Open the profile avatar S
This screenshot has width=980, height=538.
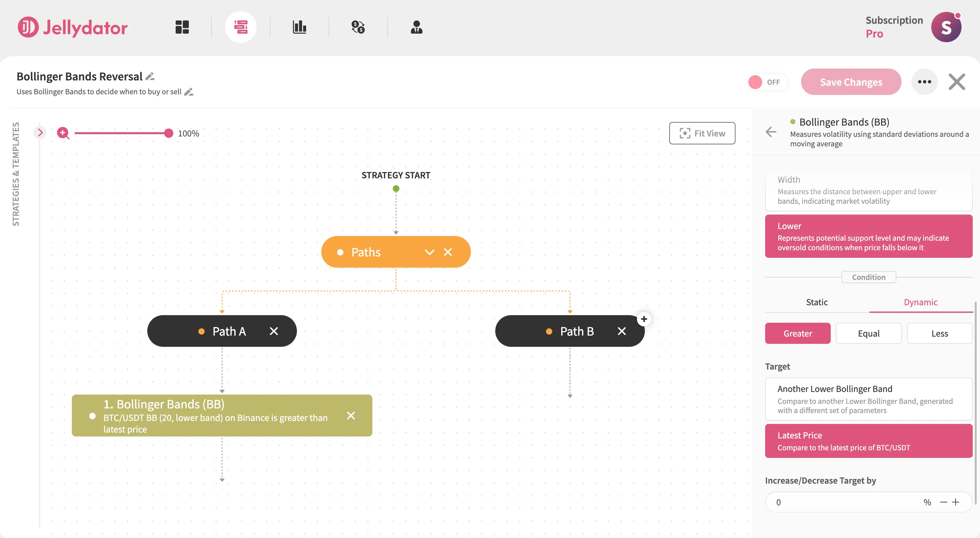[946, 27]
